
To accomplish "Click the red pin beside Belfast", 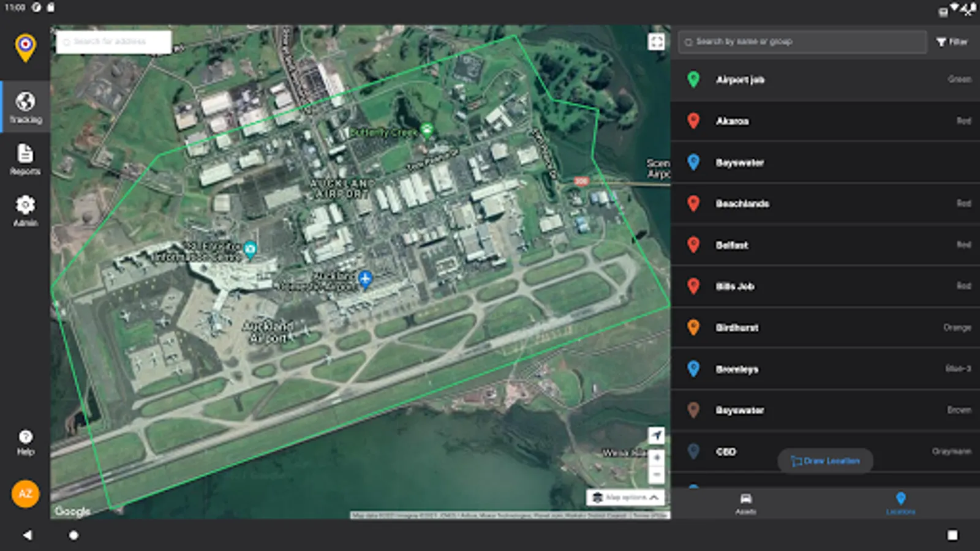I will 693,245.
